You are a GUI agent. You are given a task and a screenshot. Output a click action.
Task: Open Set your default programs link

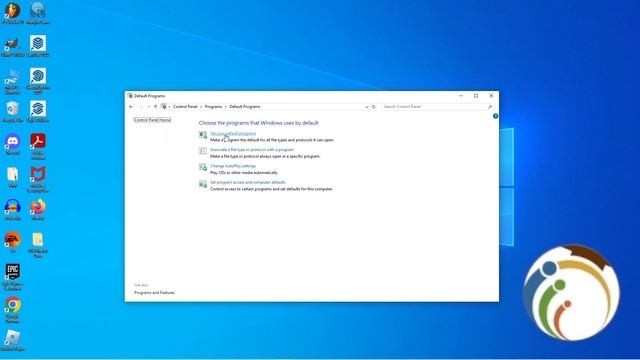(x=233, y=133)
